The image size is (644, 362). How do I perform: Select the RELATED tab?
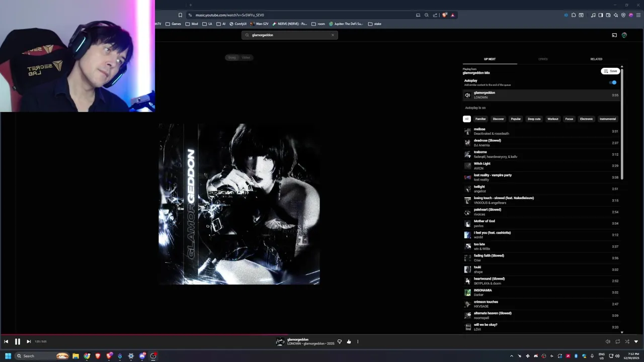tap(596, 59)
